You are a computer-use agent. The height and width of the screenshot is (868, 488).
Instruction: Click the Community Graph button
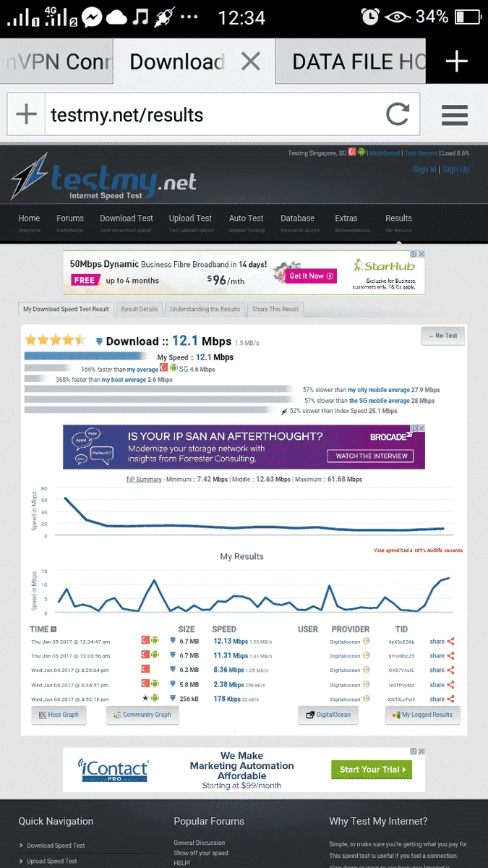[x=142, y=715]
